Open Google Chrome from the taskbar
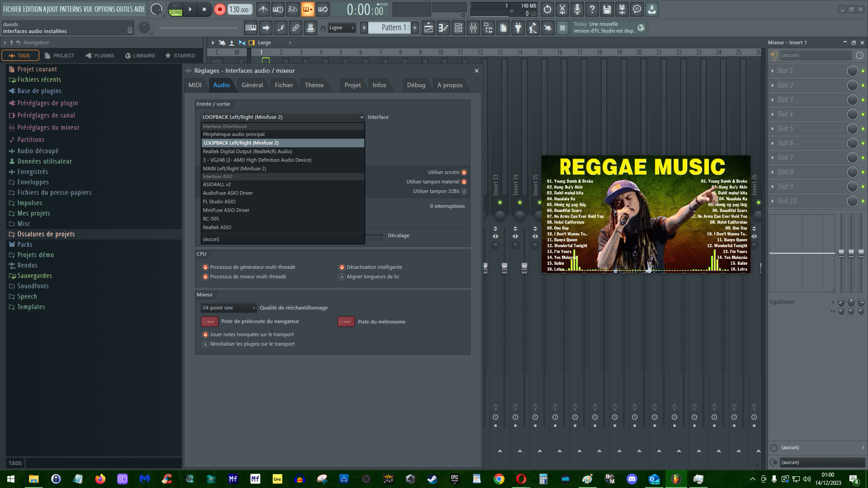This screenshot has width=868, height=488. coord(499,479)
